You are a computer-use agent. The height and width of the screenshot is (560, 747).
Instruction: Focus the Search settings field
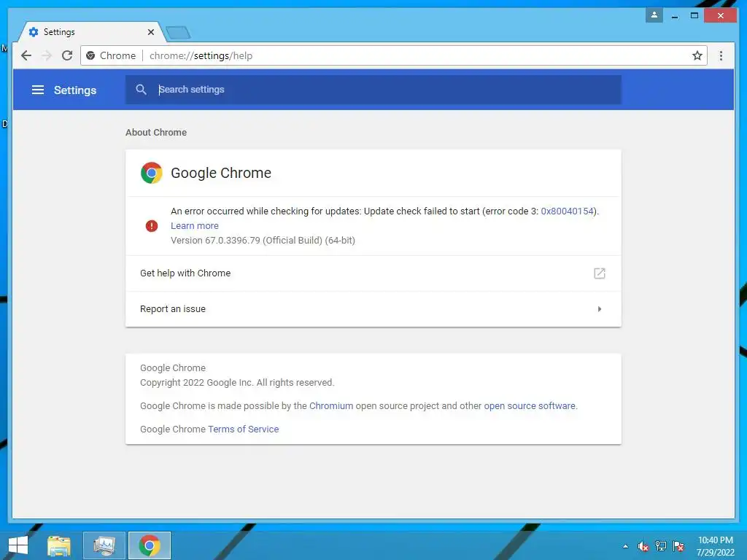[x=373, y=90]
